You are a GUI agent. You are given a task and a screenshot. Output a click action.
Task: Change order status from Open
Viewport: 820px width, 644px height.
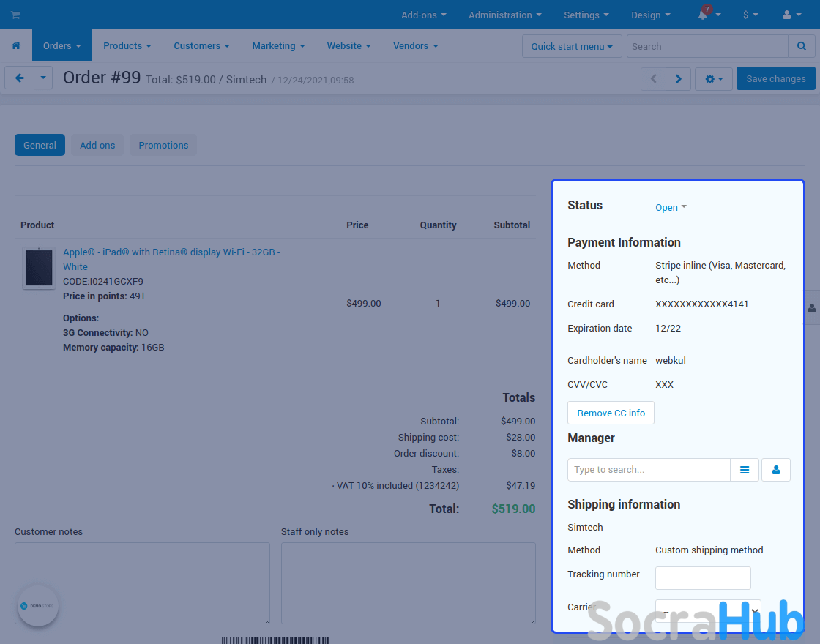point(671,208)
